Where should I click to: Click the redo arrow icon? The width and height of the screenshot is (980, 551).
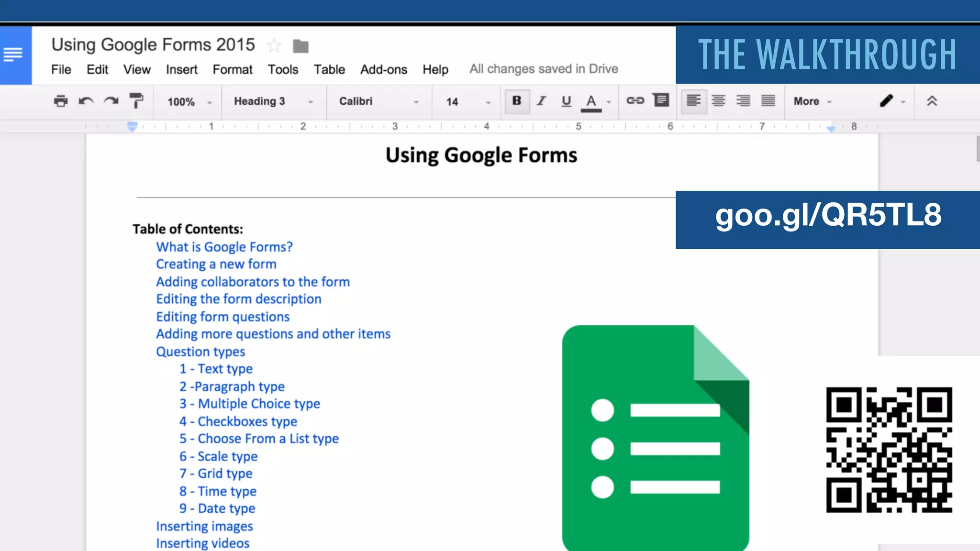[x=111, y=101]
